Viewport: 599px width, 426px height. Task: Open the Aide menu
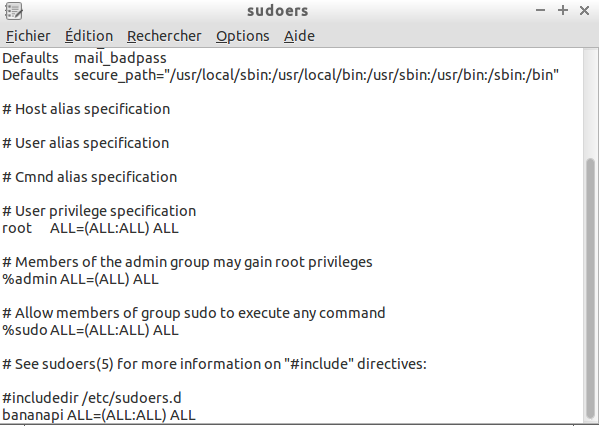point(299,36)
